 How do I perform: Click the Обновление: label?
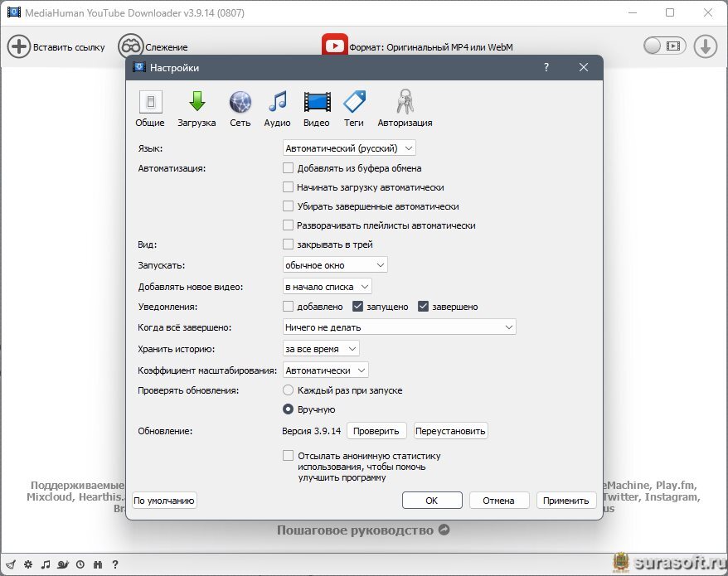tap(165, 431)
